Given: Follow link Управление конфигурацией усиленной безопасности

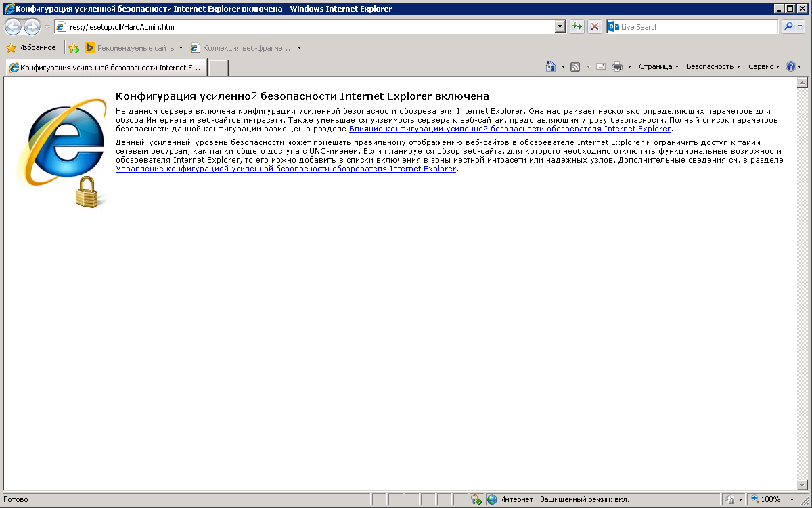Looking at the screenshot, I should point(286,169).
